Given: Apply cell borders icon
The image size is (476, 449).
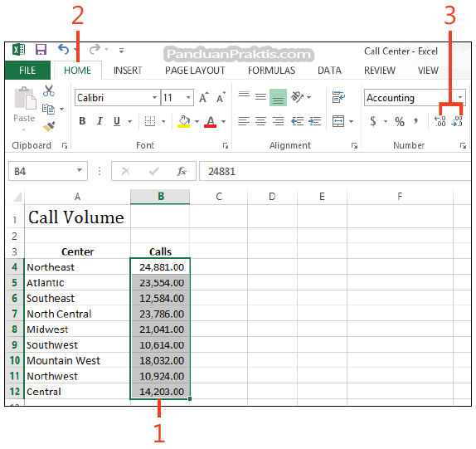Looking at the screenshot, I should [150, 121].
